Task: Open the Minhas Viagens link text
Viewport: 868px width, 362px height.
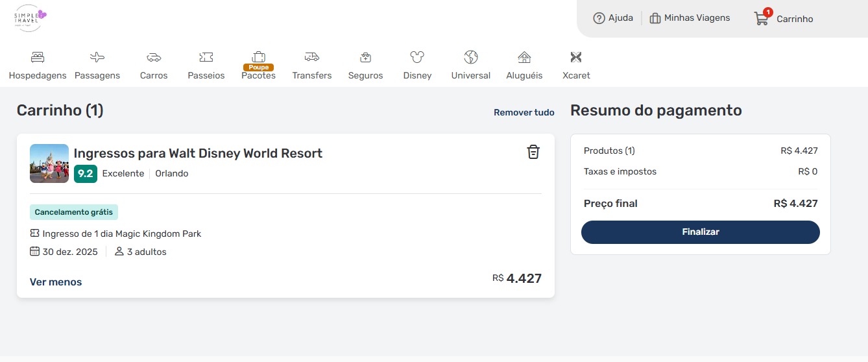Action: click(697, 18)
